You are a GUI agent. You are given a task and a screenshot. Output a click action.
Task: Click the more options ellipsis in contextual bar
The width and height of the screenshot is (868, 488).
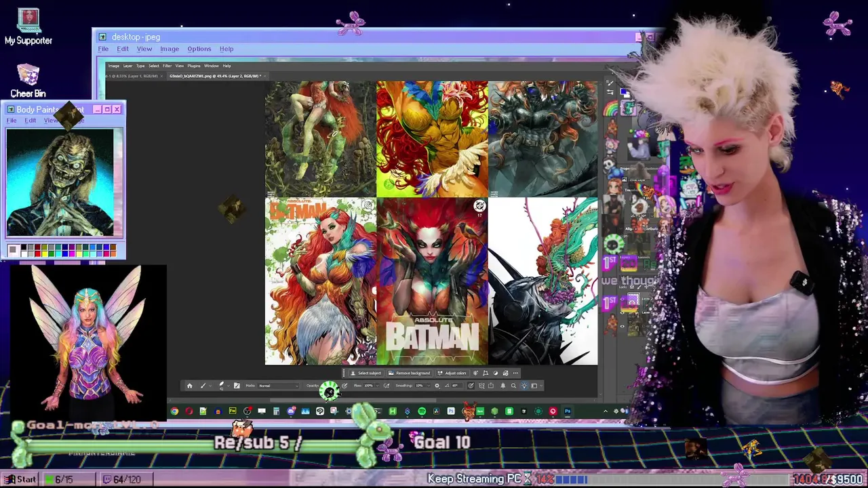(515, 373)
